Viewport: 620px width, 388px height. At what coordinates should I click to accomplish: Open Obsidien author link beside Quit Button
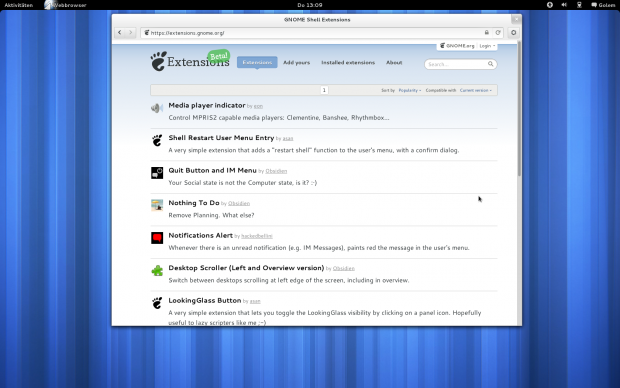tap(276, 171)
